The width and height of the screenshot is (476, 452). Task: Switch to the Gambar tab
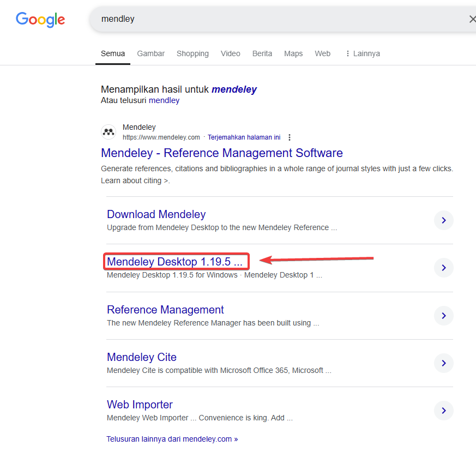coord(150,53)
